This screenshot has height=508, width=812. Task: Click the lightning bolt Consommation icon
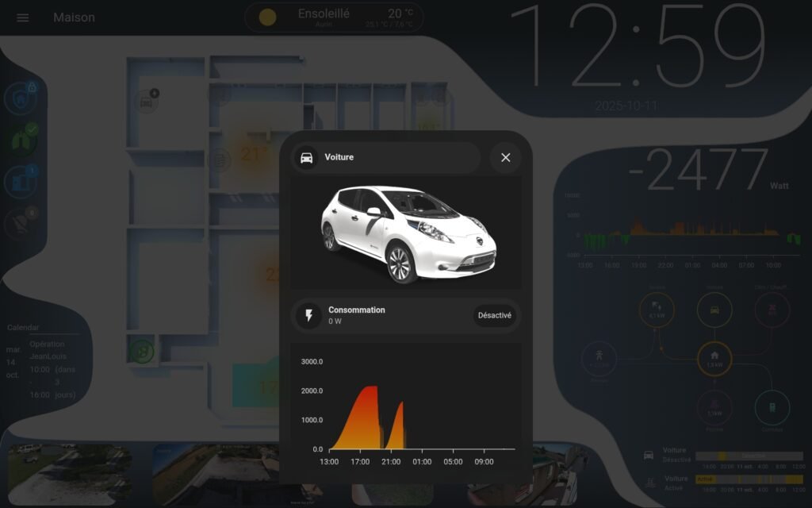[x=308, y=315]
